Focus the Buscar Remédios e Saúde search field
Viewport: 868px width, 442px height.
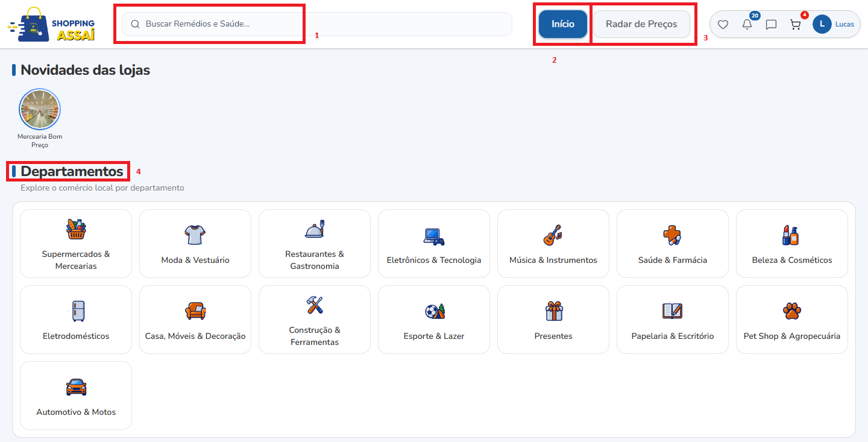[317, 24]
